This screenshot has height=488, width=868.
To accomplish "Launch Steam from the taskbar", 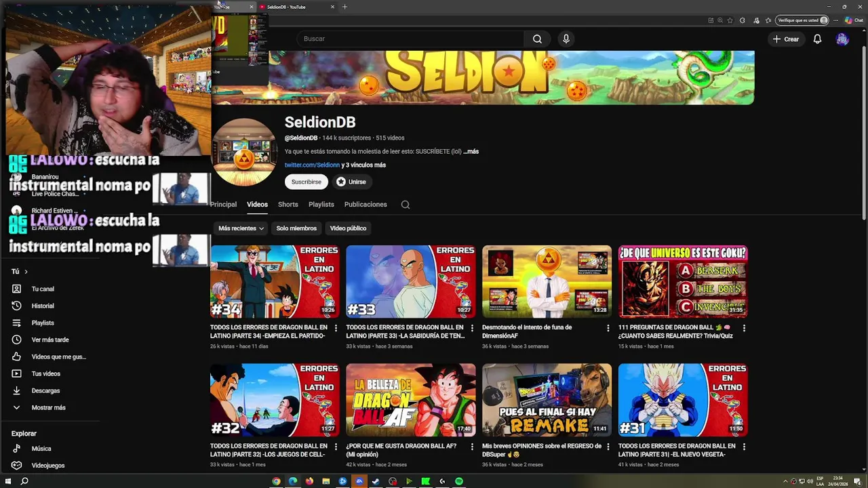I will (x=376, y=481).
